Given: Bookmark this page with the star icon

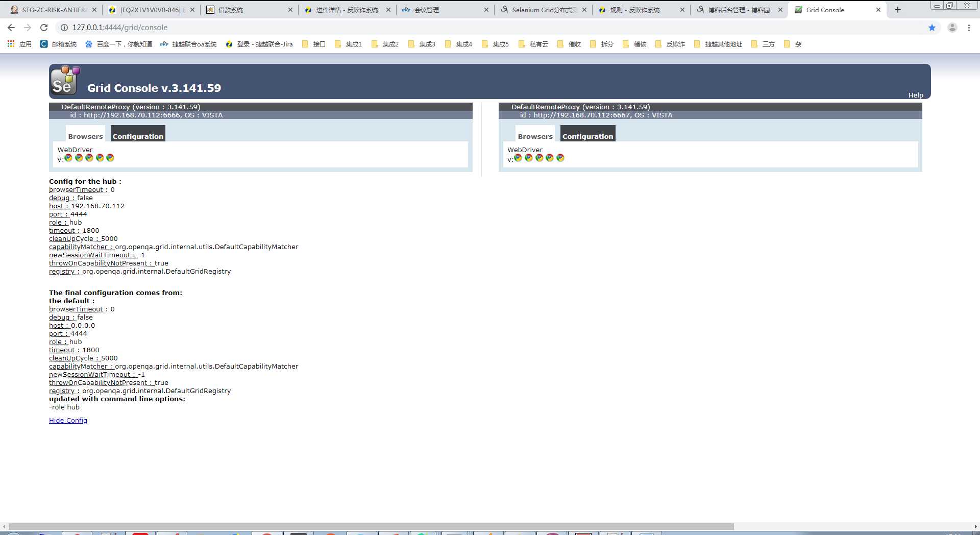Looking at the screenshot, I should pyautogui.click(x=932, y=28).
